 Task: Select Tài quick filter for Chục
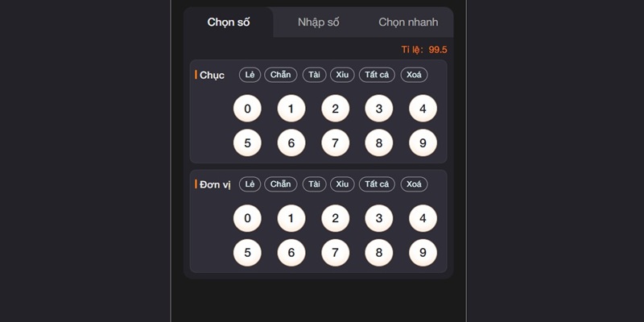click(314, 75)
